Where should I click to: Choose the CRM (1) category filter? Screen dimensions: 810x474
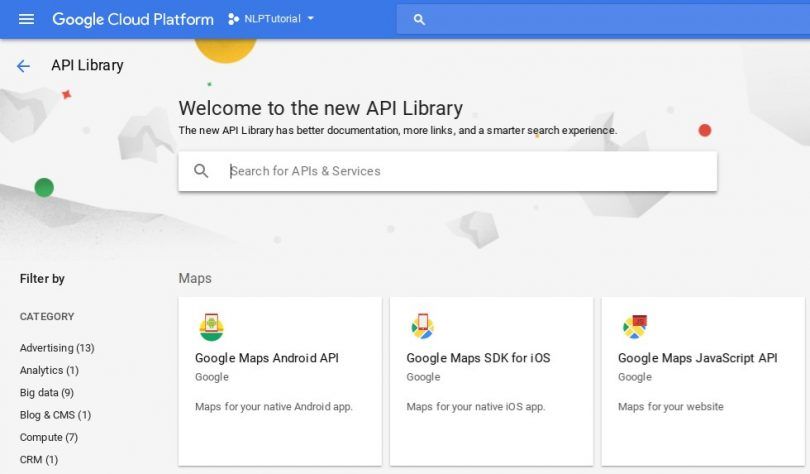tap(39, 460)
